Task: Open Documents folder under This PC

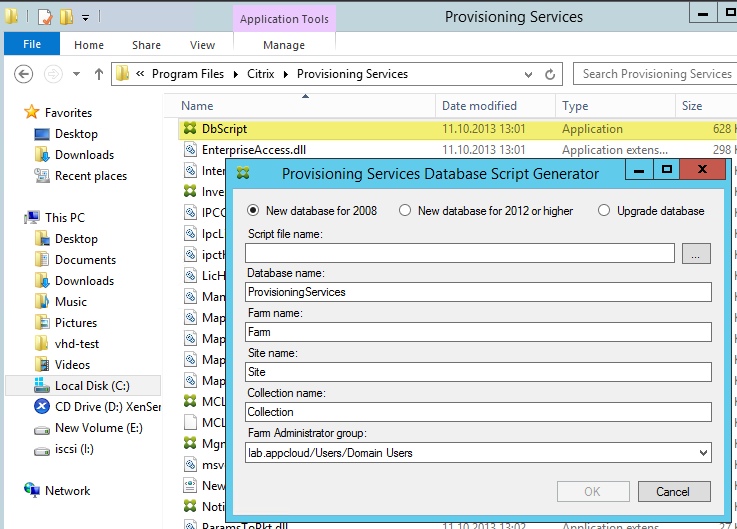Action: [85, 260]
